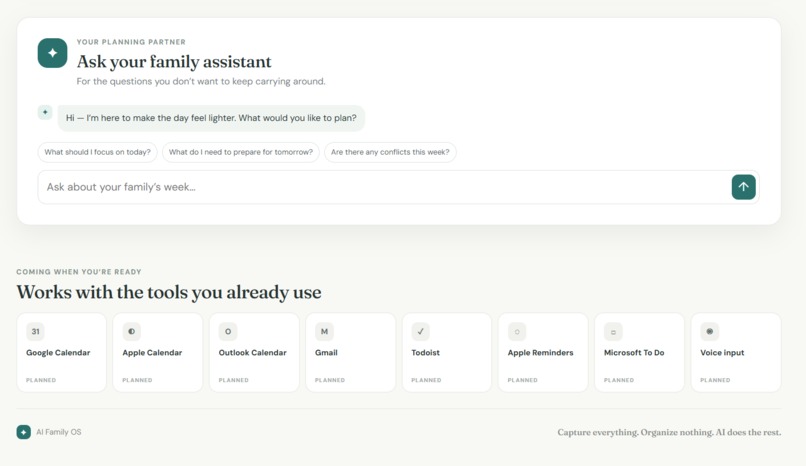
Task: Click the AI Family OS footer text
Action: click(59, 432)
